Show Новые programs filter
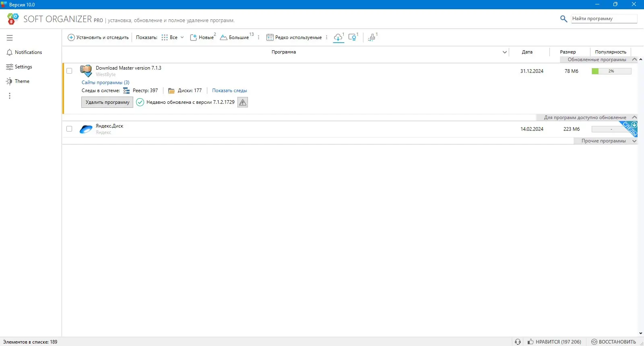Viewport: 644px width, 346px height. tap(202, 37)
